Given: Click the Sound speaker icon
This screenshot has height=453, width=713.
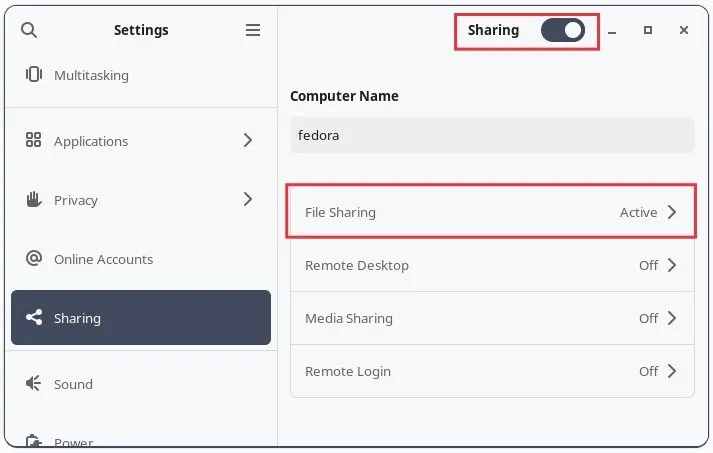Looking at the screenshot, I should 34,384.
